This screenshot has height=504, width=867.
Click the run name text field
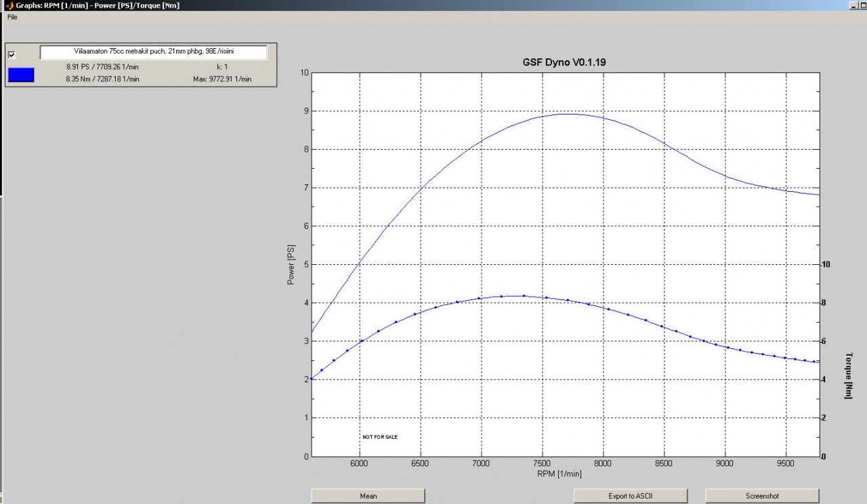(153, 52)
